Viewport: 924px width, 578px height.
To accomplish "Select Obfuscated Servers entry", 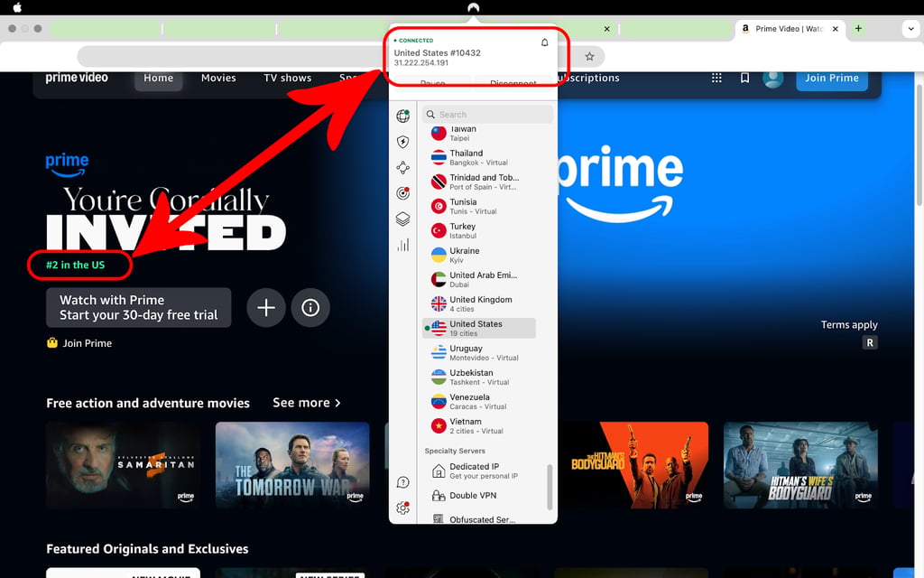I will tap(478, 519).
